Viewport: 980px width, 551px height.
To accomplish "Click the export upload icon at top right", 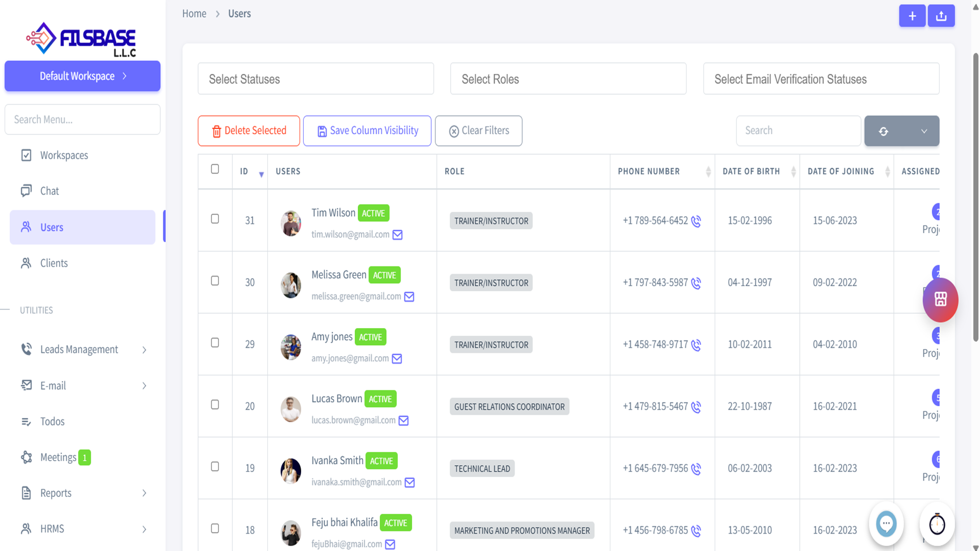I will coord(941,16).
